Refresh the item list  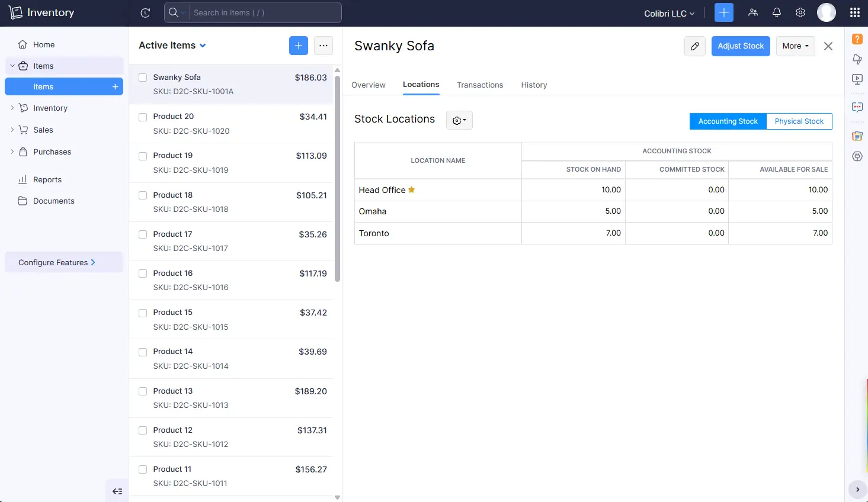coord(145,12)
